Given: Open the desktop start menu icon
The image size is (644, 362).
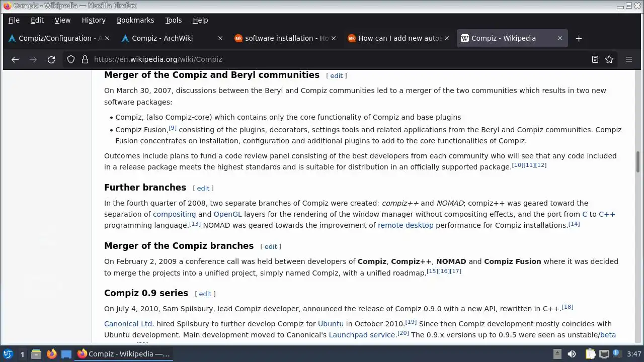Looking at the screenshot, I should pos(8,354).
